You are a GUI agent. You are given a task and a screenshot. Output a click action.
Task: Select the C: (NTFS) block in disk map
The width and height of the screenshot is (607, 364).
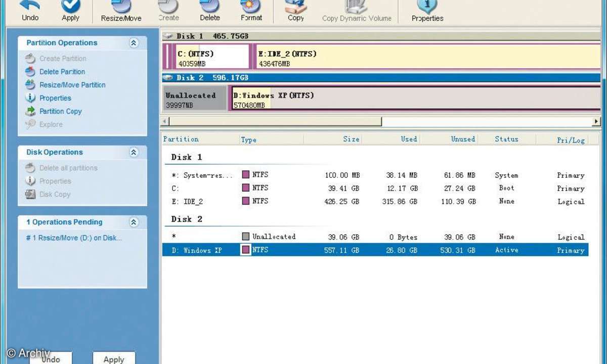click(212, 57)
